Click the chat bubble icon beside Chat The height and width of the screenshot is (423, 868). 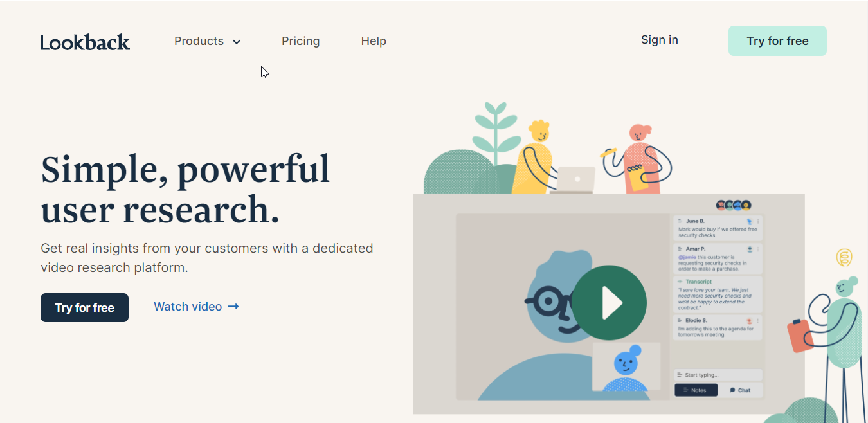click(733, 390)
